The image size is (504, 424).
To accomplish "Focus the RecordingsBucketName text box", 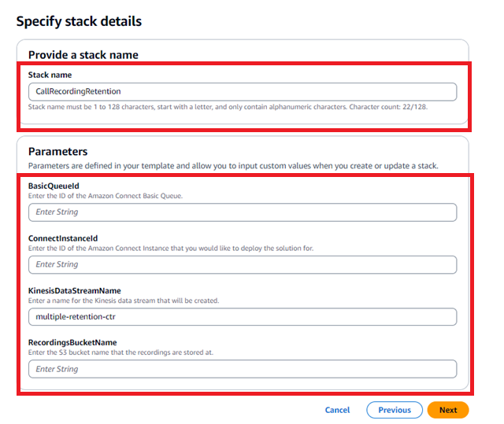I will (x=241, y=368).
